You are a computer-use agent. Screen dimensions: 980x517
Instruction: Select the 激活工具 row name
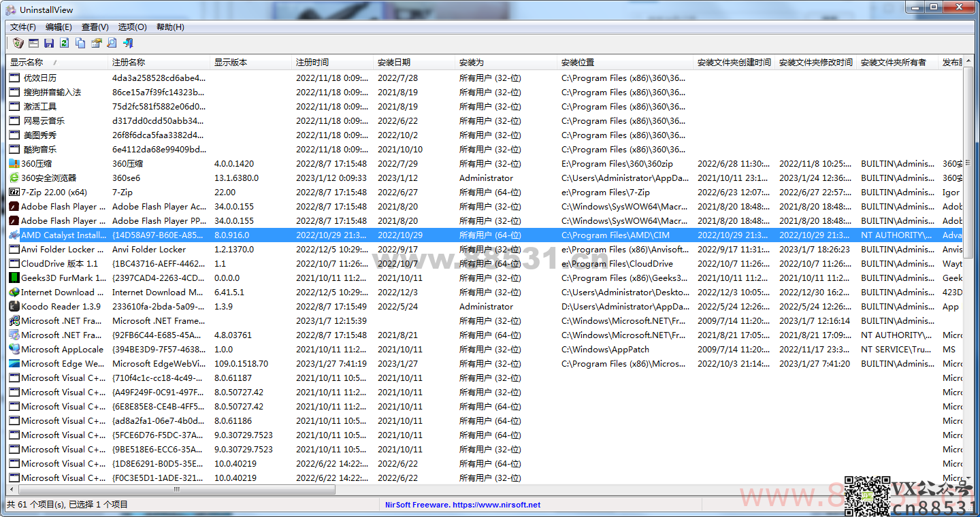coord(40,106)
